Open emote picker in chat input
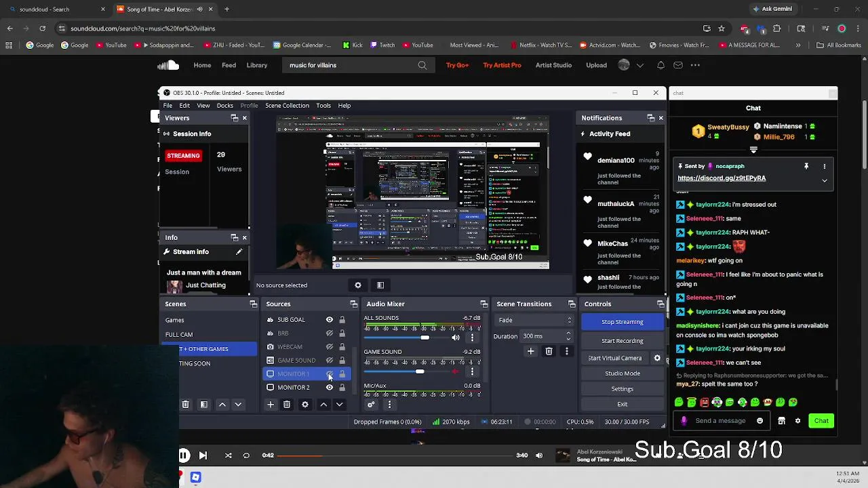The image size is (868, 488). click(759, 421)
